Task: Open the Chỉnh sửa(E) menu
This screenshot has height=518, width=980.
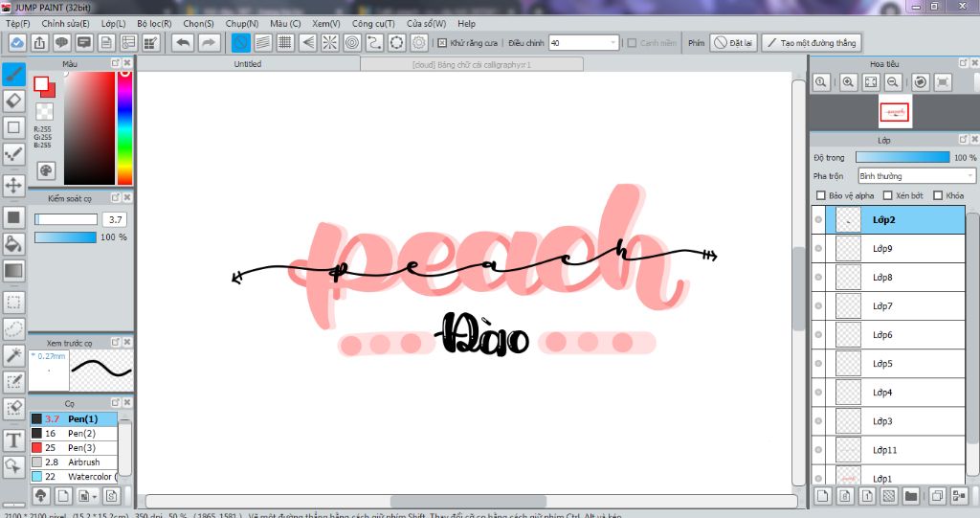Action: click(x=66, y=24)
